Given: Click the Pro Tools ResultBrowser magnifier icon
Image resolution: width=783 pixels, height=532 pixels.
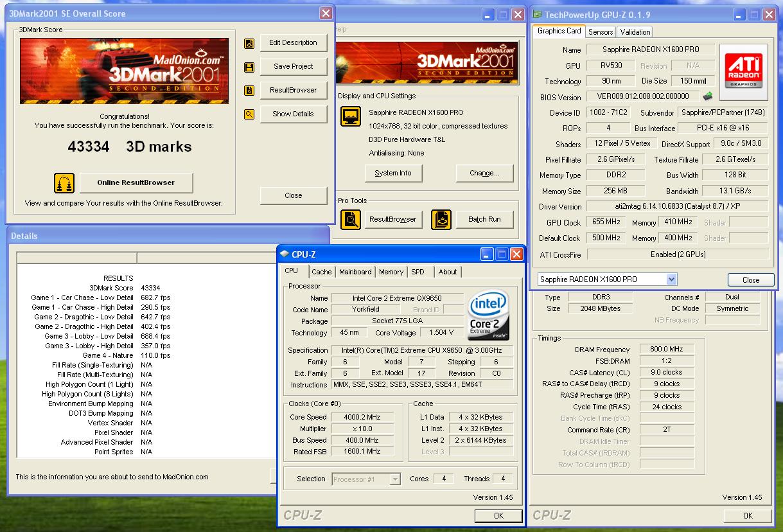Looking at the screenshot, I should click(x=351, y=220).
